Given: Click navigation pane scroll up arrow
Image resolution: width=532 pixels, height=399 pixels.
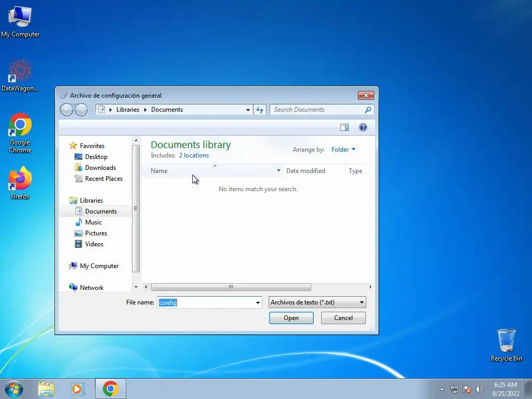Looking at the screenshot, I should click(136, 140).
